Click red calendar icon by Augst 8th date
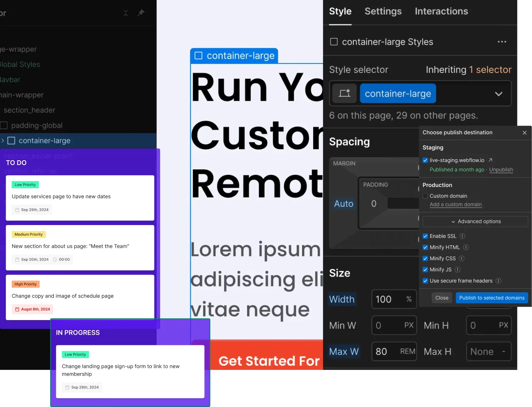This screenshot has width=532, height=407. pyautogui.click(x=17, y=309)
